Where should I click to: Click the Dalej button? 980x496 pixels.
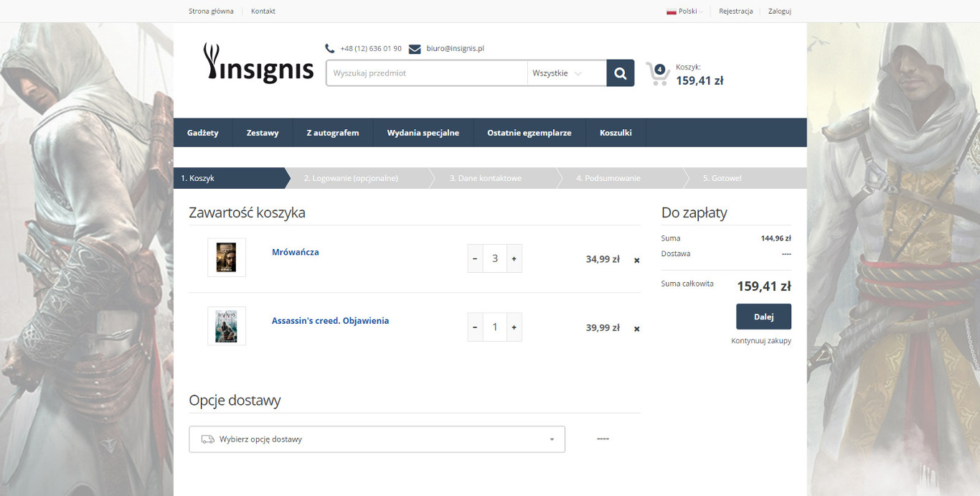[763, 317]
